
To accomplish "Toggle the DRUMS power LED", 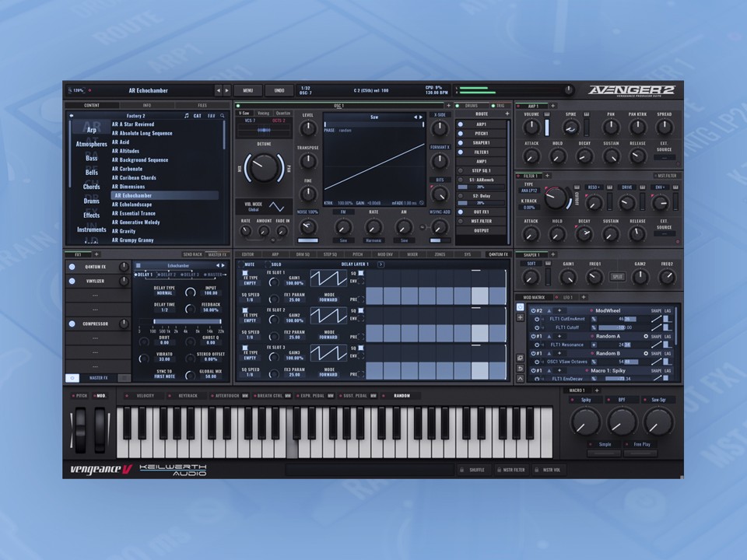I will 458,106.
